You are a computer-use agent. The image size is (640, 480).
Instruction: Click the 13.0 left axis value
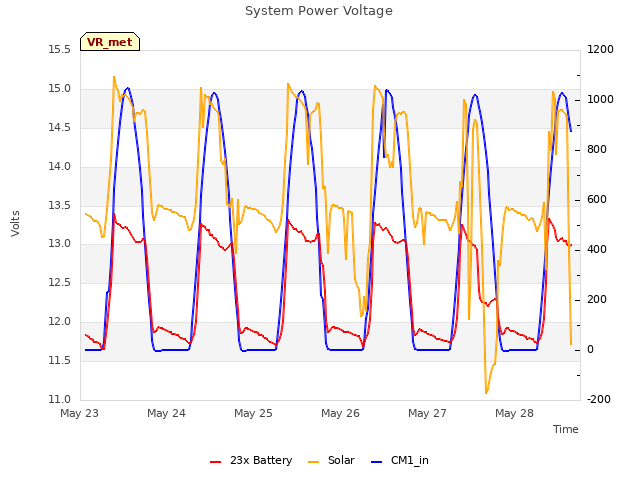click(x=60, y=244)
